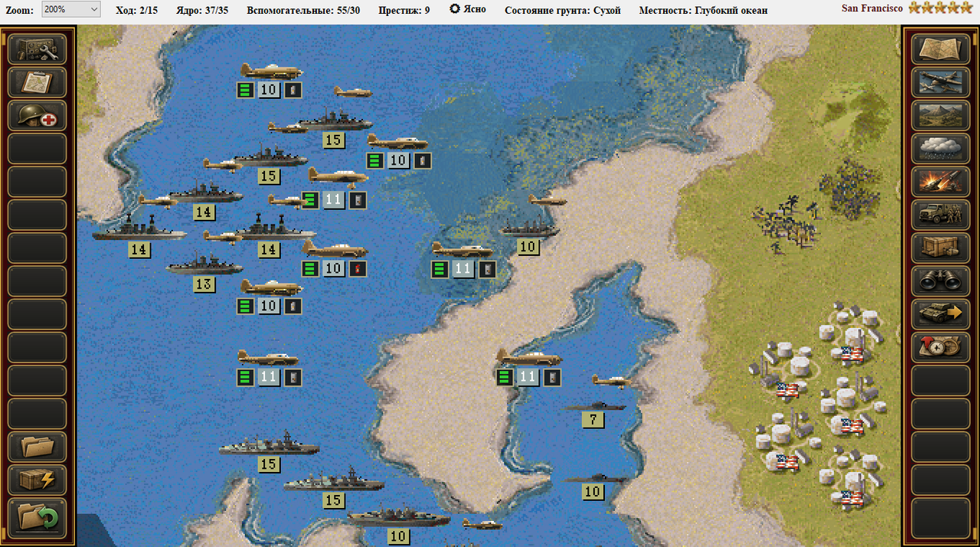
Task: Click the 'Zoom:' label text
Action: (x=20, y=10)
